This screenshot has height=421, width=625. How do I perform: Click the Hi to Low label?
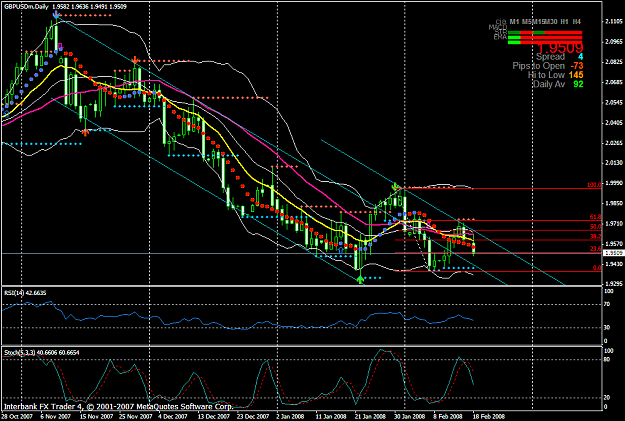546,75
